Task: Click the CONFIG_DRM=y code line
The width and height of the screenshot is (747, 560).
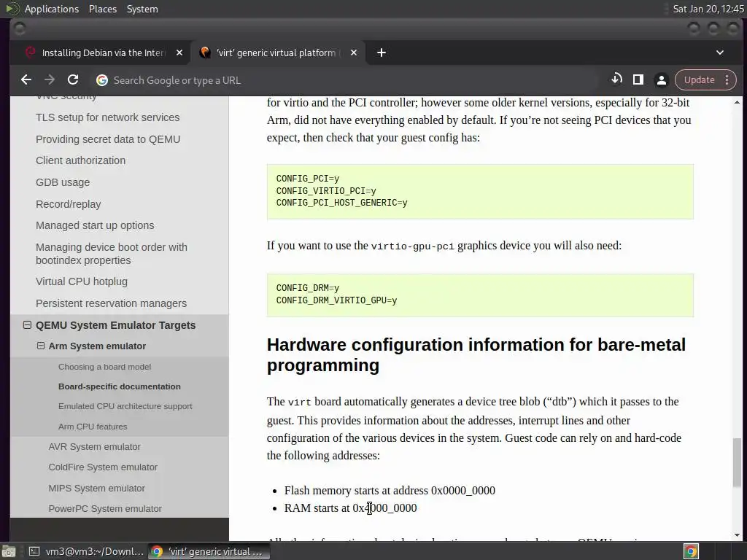Action: click(x=308, y=288)
